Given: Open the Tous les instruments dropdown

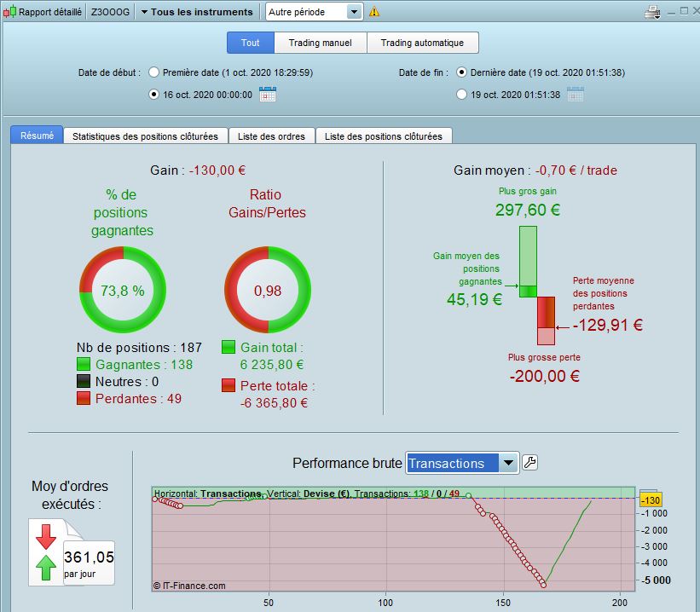Looking at the screenshot, I should tap(197, 12).
